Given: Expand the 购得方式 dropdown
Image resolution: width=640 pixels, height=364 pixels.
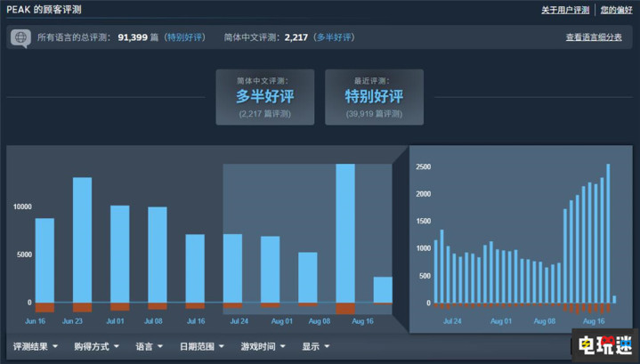Looking at the screenshot, I should click(x=96, y=347).
